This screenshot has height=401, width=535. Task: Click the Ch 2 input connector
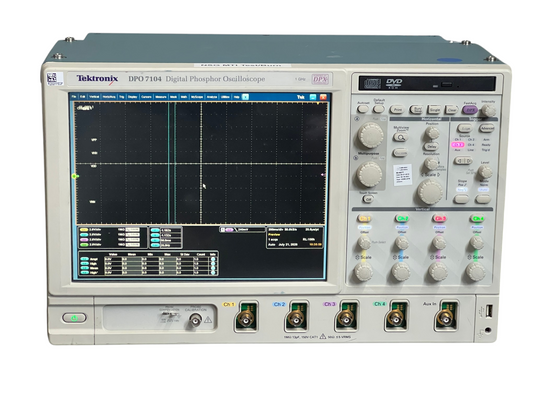tap(296, 318)
